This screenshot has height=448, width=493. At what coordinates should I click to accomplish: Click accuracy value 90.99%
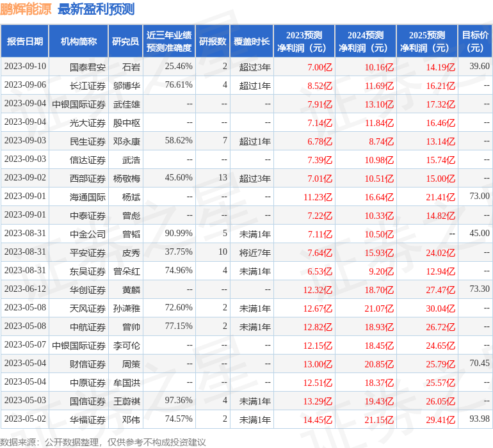(179, 233)
